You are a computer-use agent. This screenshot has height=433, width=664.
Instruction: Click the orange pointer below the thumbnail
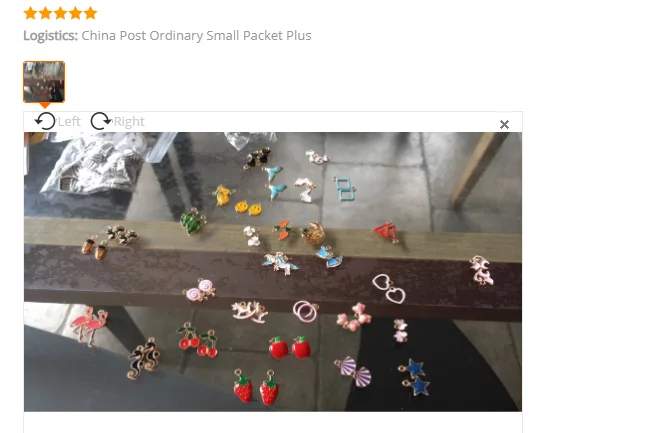[44, 105]
